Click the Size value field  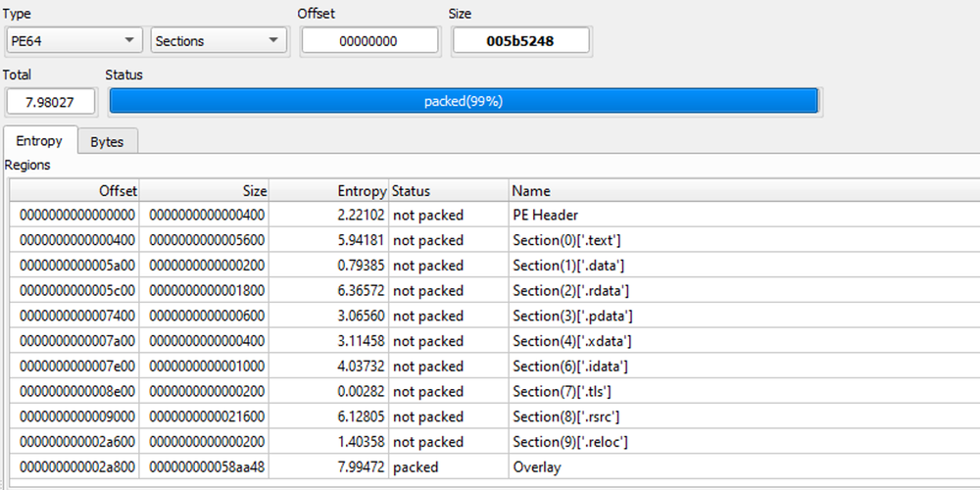[520, 41]
